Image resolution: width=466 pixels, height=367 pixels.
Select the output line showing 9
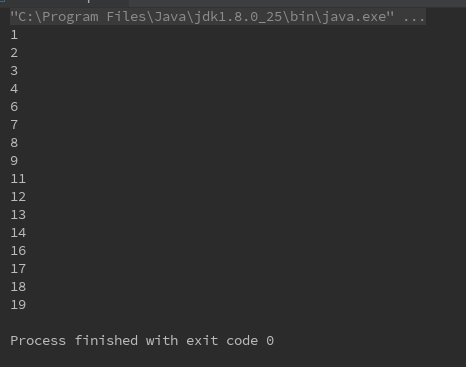click(x=14, y=161)
